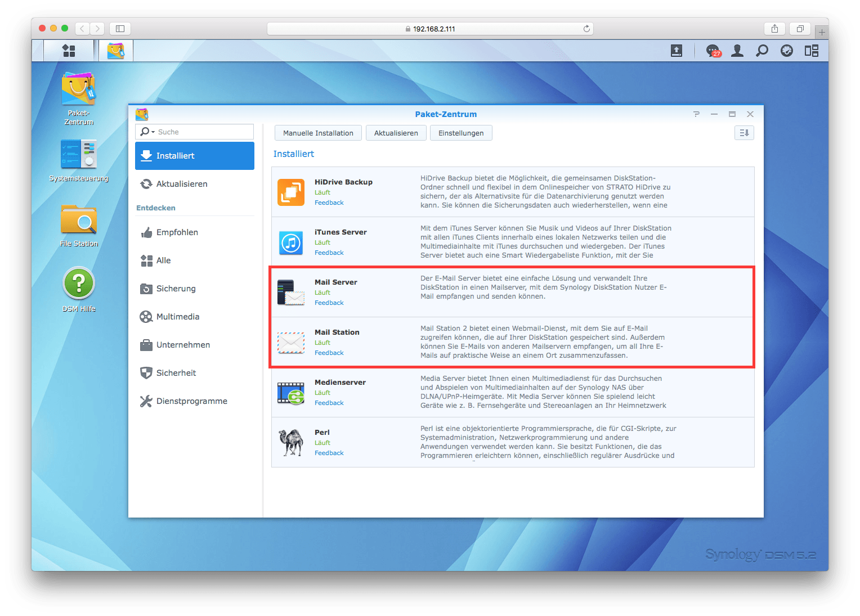The image size is (860, 616).
Task: Toggle the sort order icon button
Action: (744, 133)
